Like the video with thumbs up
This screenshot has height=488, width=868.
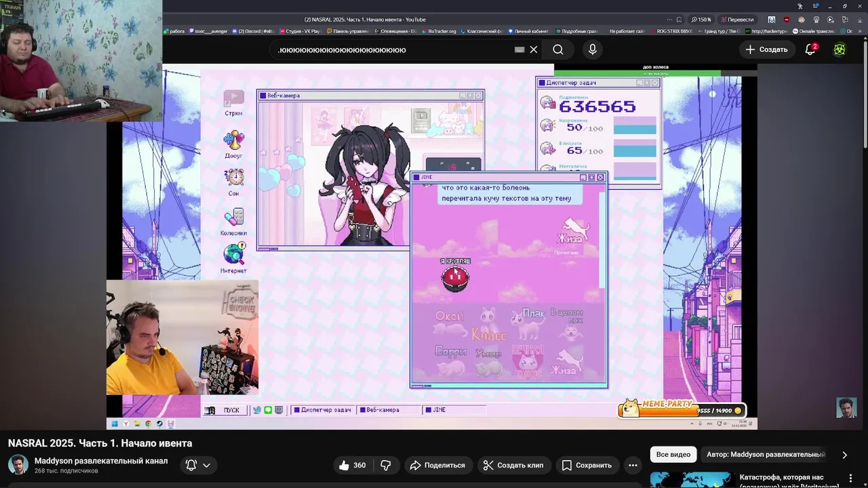pyautogui.click(x=353, y=465)
